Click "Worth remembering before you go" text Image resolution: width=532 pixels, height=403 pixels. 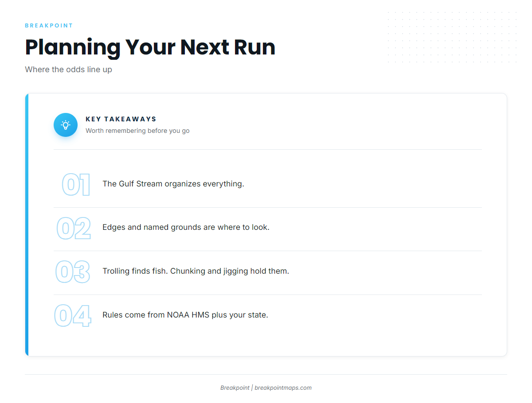(137, 131)
